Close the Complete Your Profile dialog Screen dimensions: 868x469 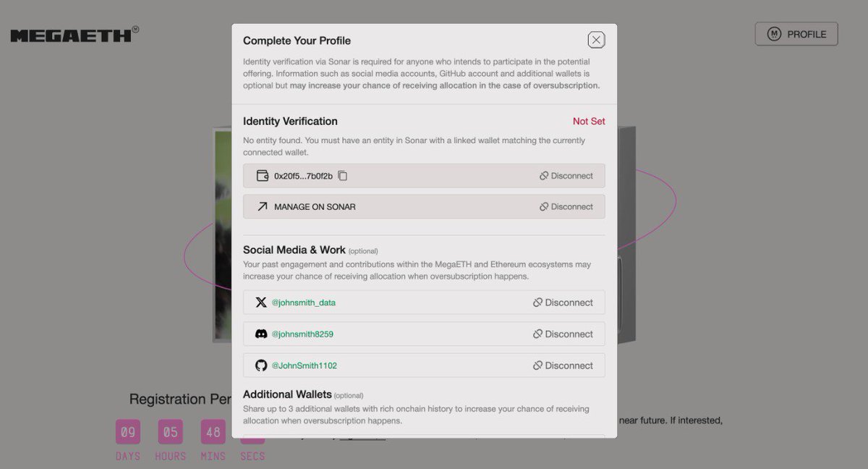(596, 40)
